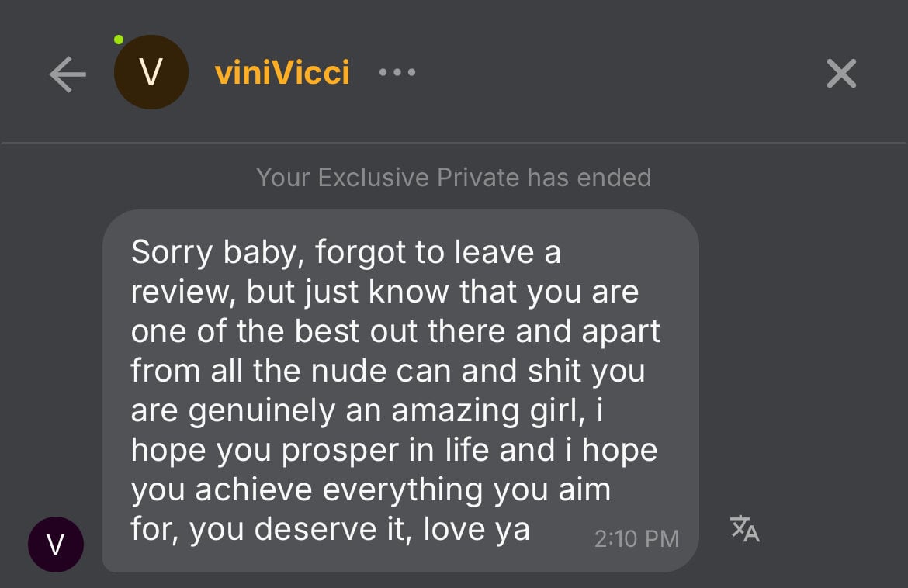
Task: Dismiss the private message panel
Action: click(841, 74)
